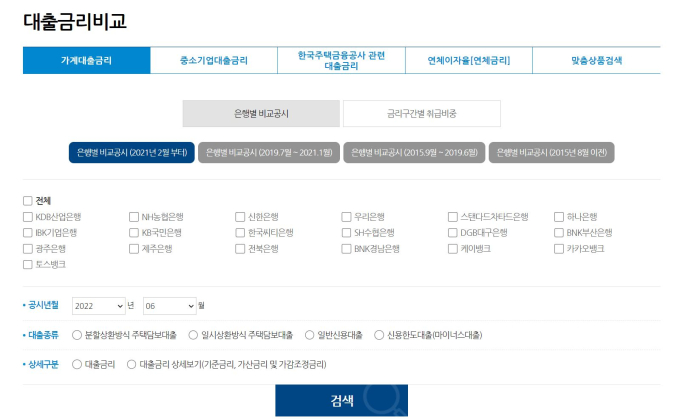Select DGB대구은행 checkbox
Screen dimensions: 680x419
pos(452,233)
